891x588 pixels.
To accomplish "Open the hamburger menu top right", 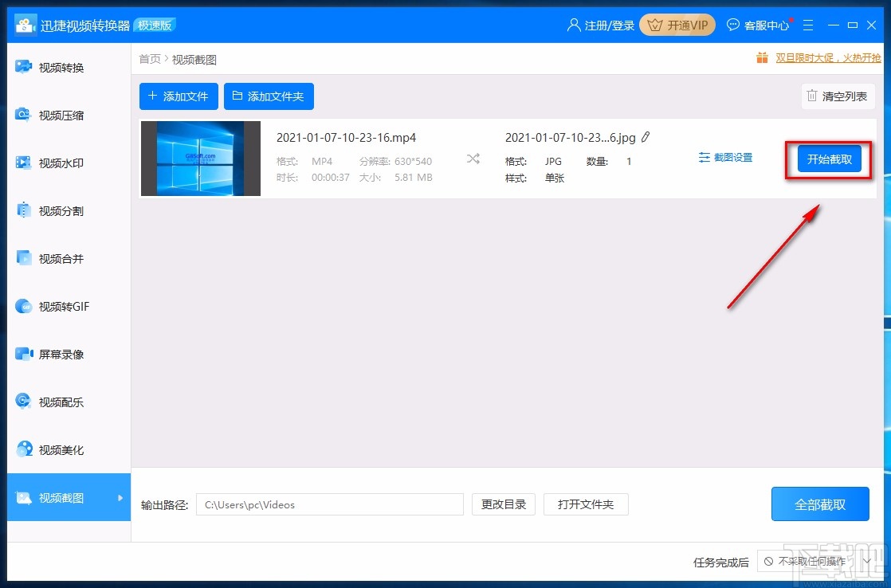I will pos(808,25).
